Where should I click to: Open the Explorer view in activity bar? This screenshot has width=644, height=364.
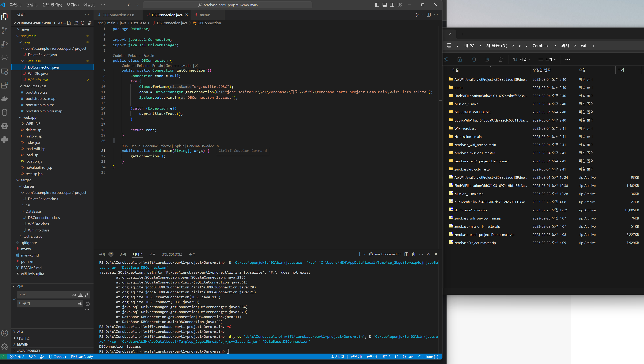click(5, 17)
